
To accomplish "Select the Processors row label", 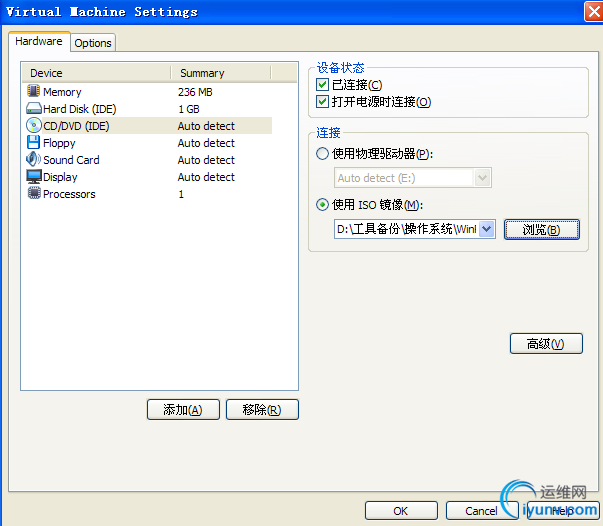I will point(69,194).
